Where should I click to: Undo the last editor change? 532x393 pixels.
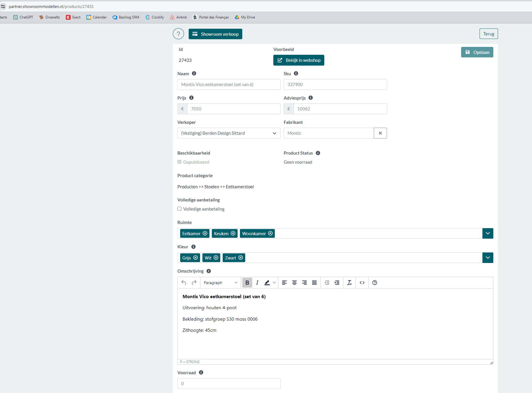(x=184, y=283)
